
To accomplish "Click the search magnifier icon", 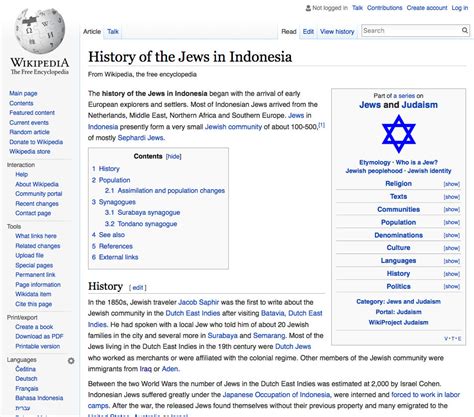I will [465, 31].
